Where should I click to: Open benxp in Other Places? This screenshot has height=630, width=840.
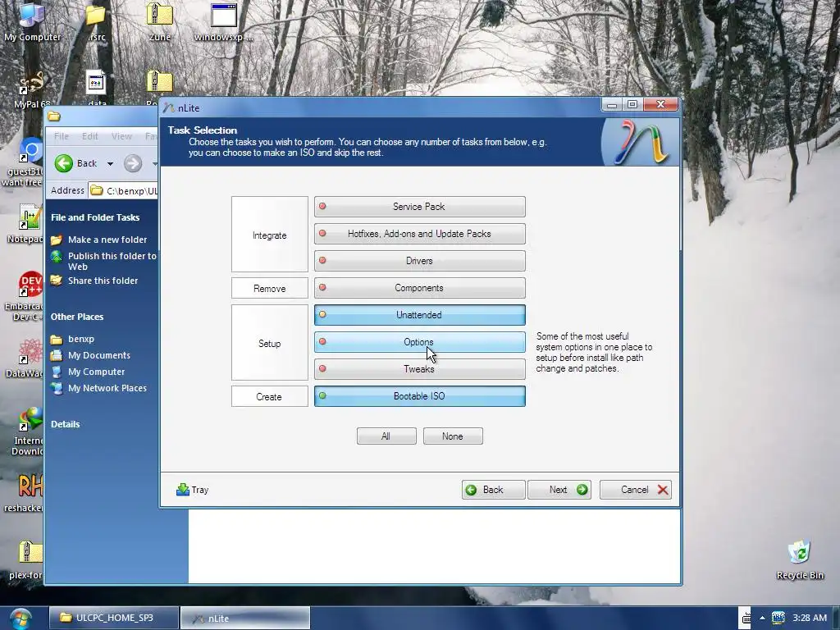point(81,339)
